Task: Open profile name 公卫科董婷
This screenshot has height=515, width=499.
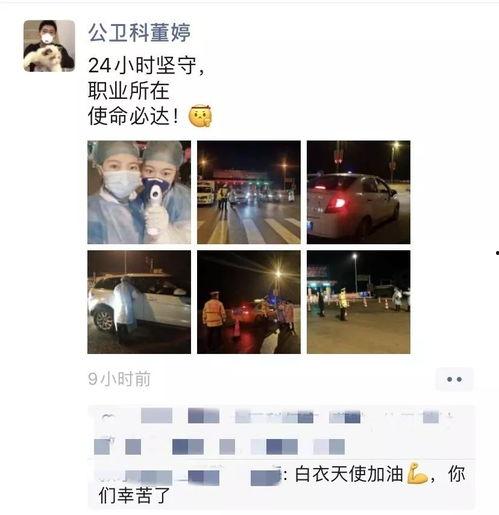Action: [139, 33]
